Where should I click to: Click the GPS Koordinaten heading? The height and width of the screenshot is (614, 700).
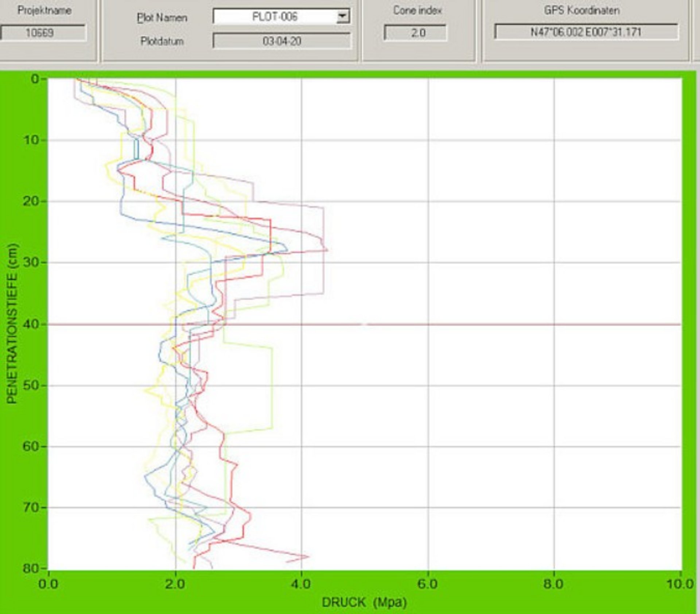point(582,10)
